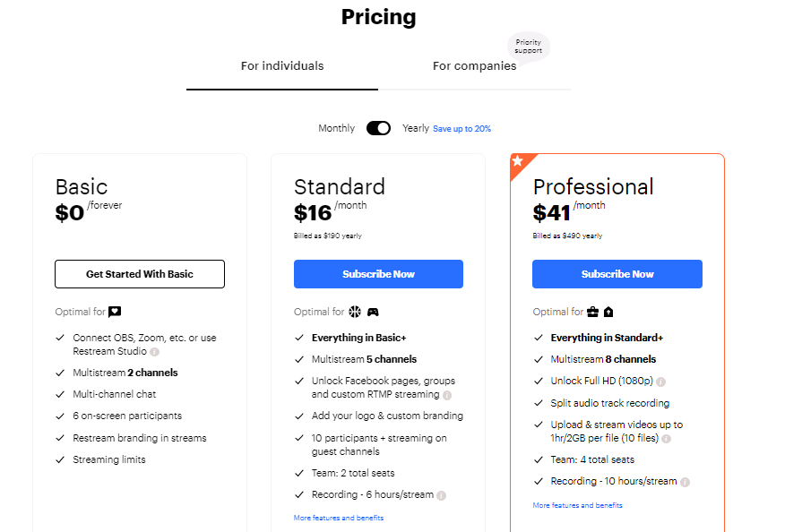Click the house icon under Professional plan
Image resolution: width=802 pixels, height=532 pixels.
pos(608,313)
